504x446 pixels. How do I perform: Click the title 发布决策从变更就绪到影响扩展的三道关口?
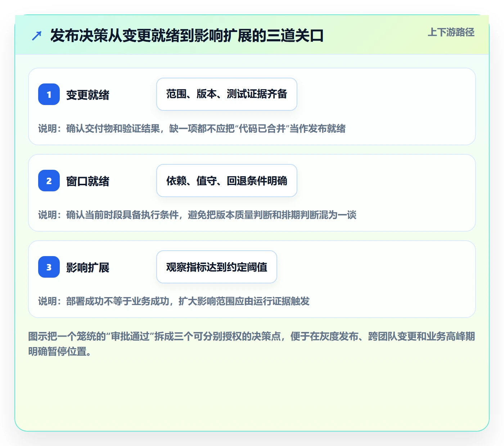click(187, 36)
